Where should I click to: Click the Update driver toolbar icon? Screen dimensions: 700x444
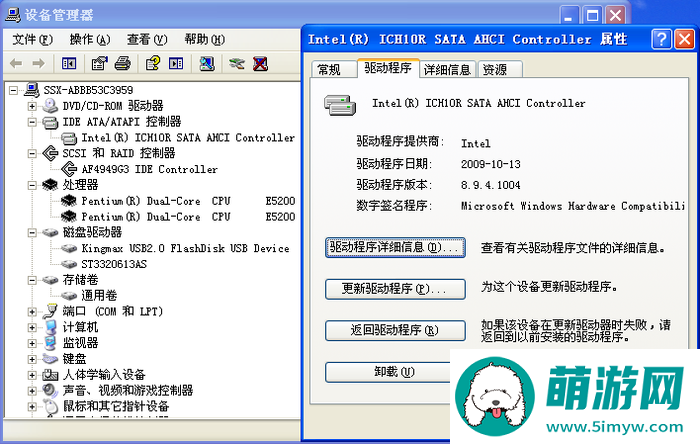click(237, 63)
